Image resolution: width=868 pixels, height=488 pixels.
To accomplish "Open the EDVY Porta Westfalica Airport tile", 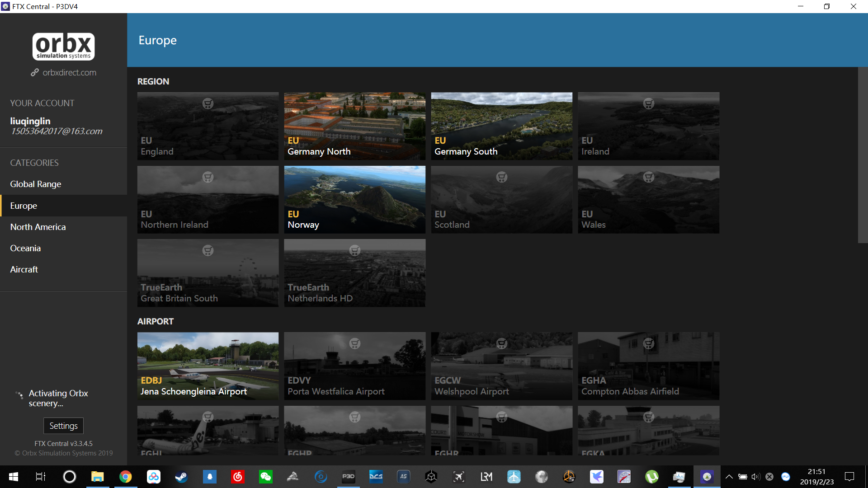I will 355,366.
